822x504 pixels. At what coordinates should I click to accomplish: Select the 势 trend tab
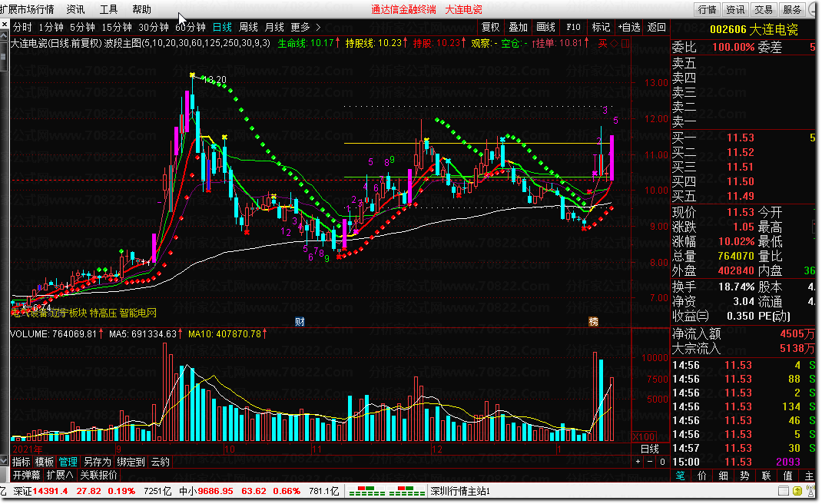tap(745, 476)
